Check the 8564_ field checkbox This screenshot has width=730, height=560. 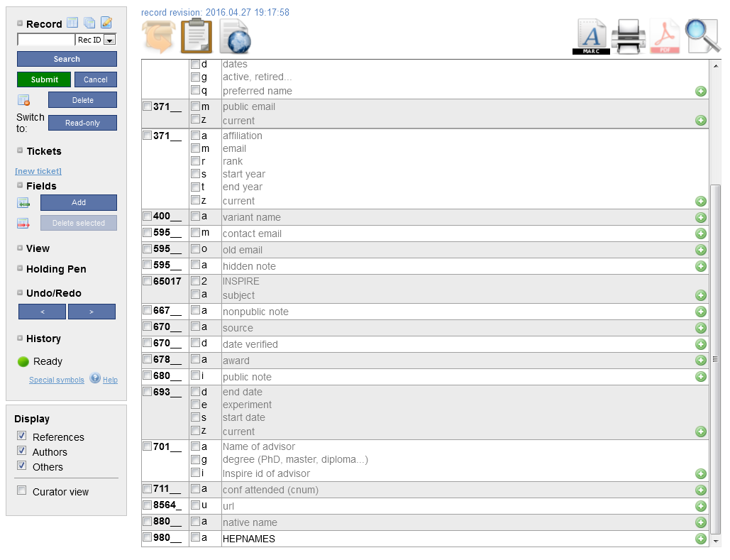click(x=147, y=505)
